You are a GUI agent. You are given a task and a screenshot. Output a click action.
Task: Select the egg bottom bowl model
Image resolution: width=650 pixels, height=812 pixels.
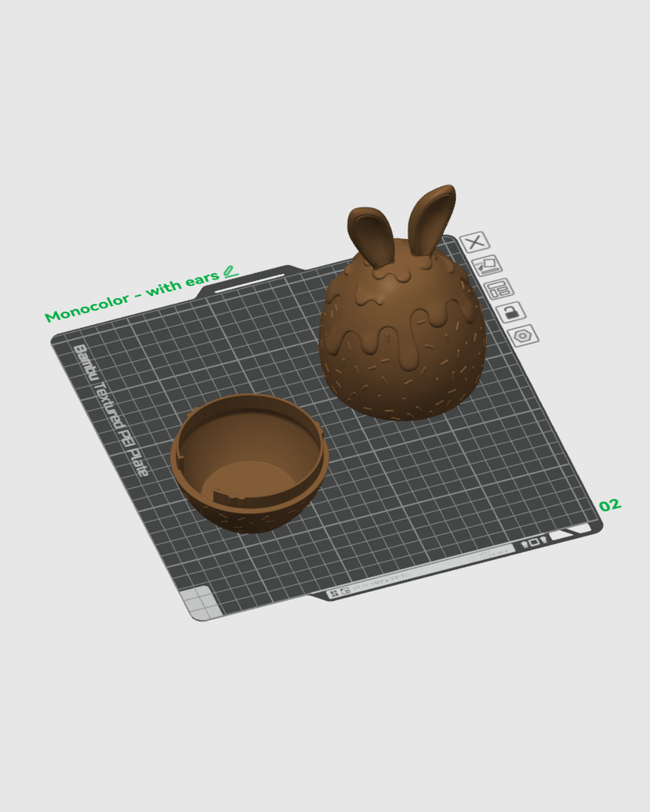click(250, 463)
